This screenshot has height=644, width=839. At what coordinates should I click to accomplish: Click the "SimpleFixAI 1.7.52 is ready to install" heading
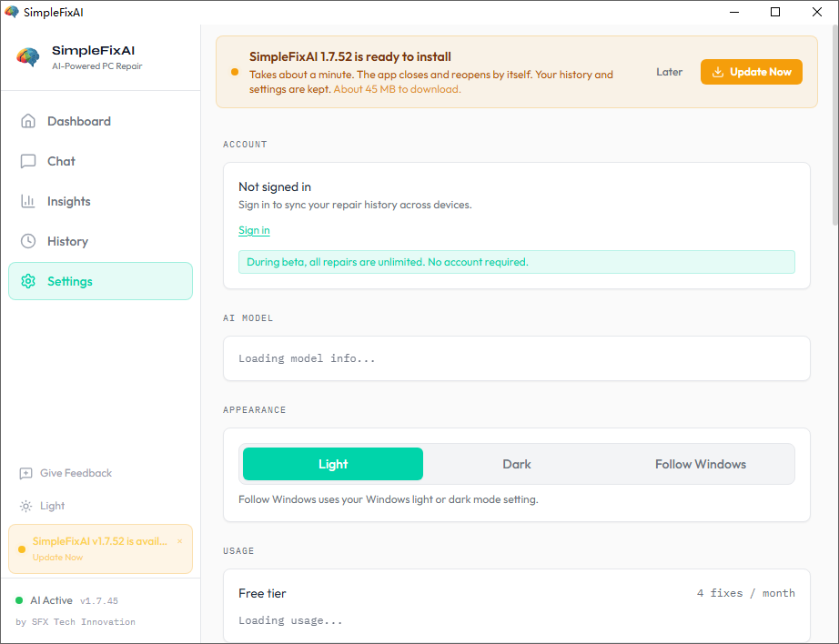(350, 56)
